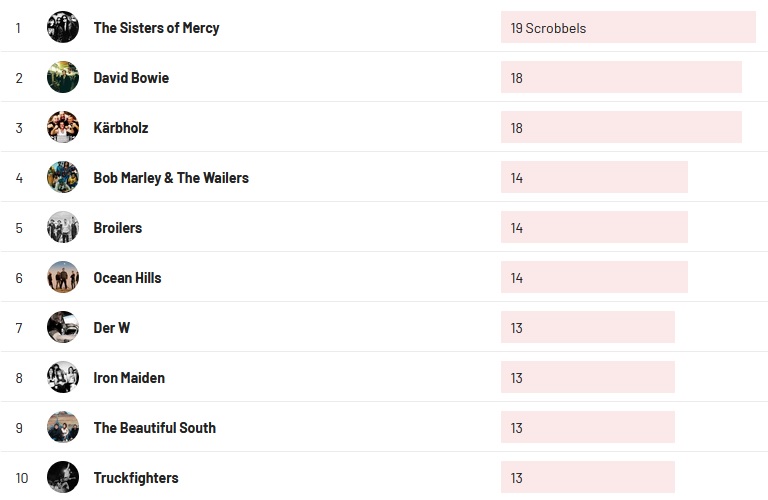
Task: Select the Broilers 14 scrobble bar
Action: (594, 228)
